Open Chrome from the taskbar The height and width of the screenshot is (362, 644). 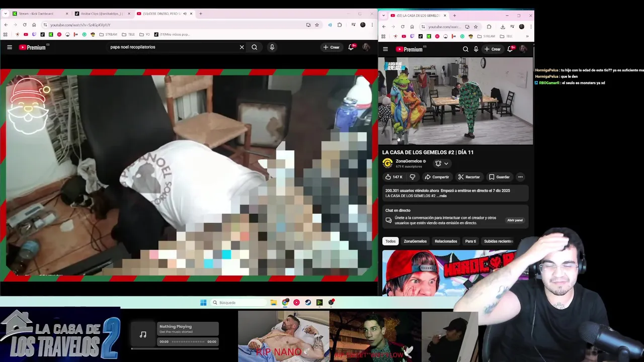coord(285,303)
